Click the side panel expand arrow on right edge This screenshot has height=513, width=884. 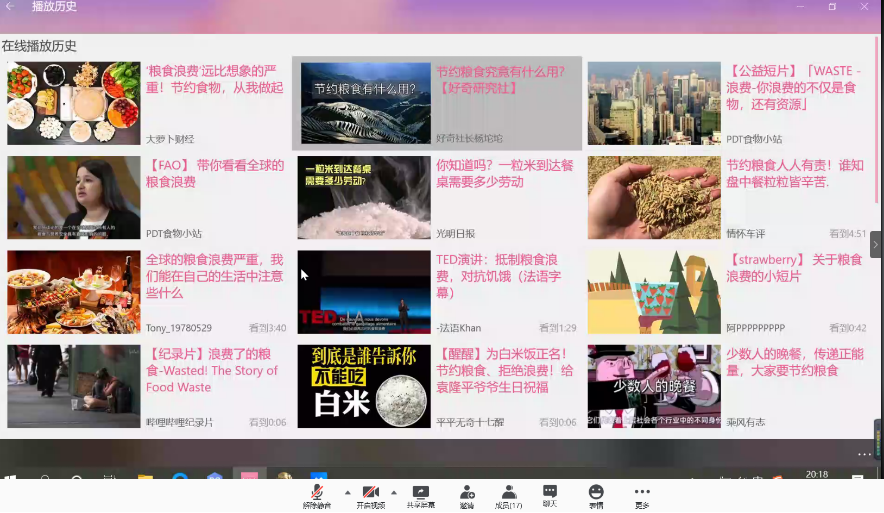[876, 244]
